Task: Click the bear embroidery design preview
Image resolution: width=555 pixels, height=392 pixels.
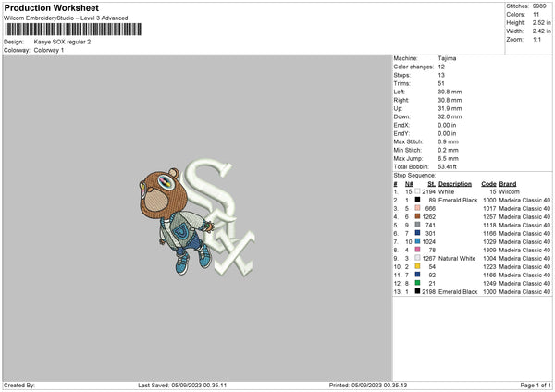Action: point(175,220)
